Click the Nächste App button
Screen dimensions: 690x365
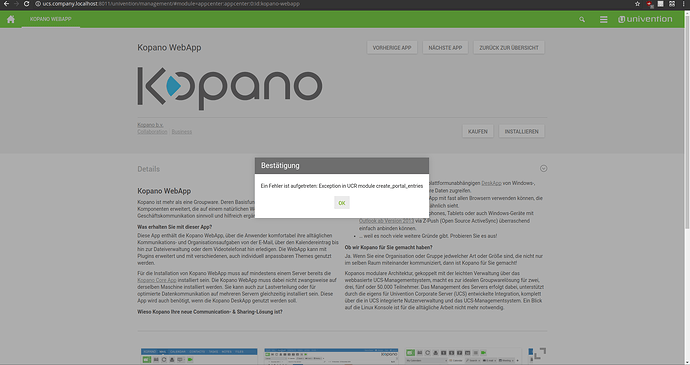(x=445, y=48)
